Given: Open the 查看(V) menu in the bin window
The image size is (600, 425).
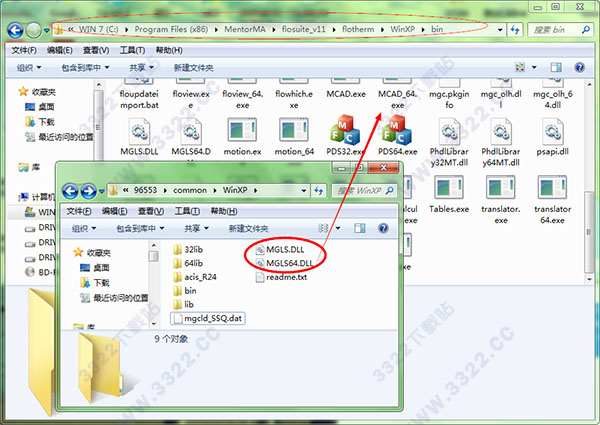Looking at the screenshot, I should tap(96, 50).
